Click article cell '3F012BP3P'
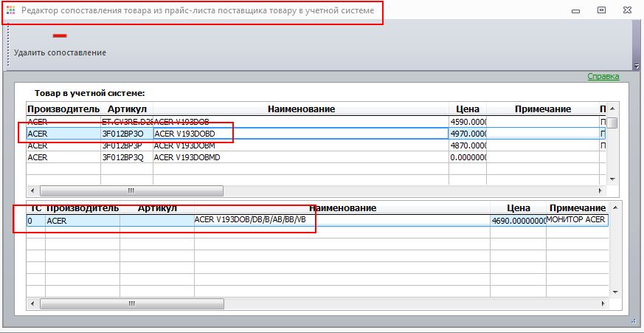This screenshot has height=333, width=644. [127, 145]
